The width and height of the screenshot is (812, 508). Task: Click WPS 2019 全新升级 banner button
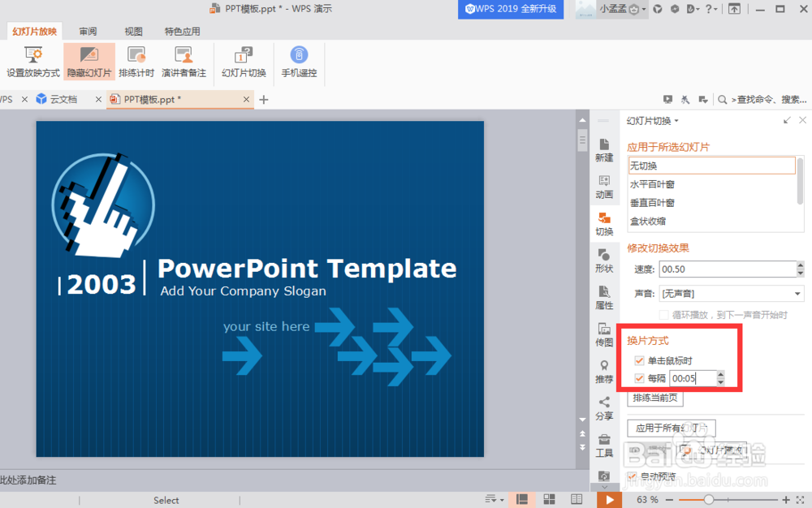511,9
